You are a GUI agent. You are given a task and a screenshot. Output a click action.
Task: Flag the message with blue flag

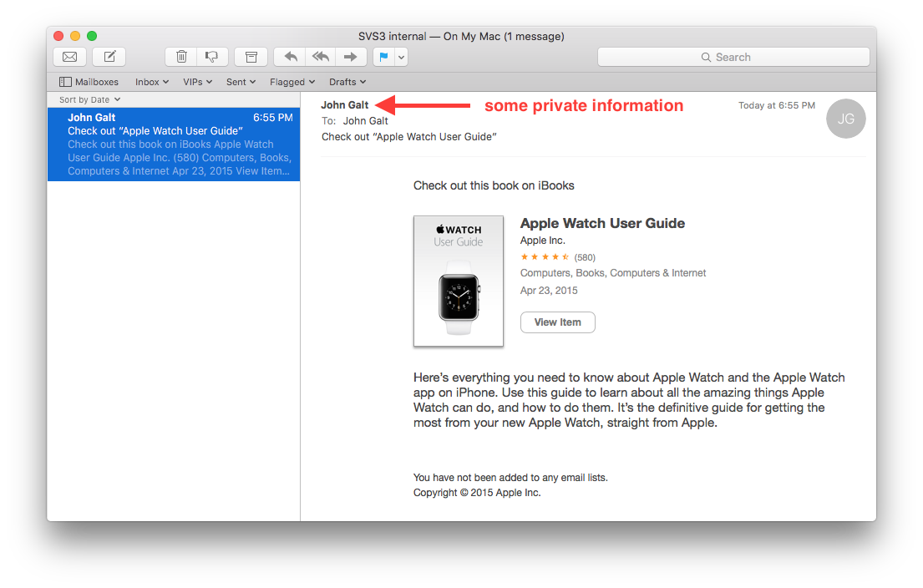[383, 57]
